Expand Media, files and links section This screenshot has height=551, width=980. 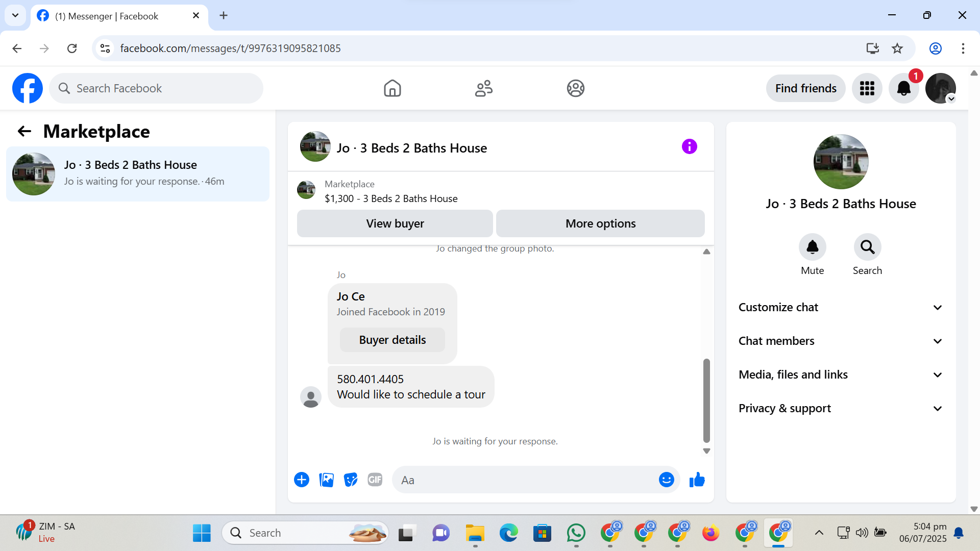point(841,374)
